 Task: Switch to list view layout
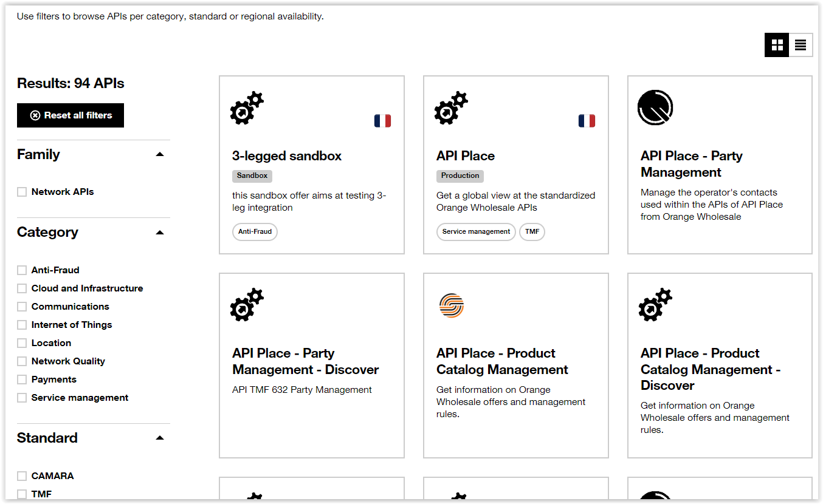(x=801, y=45)
